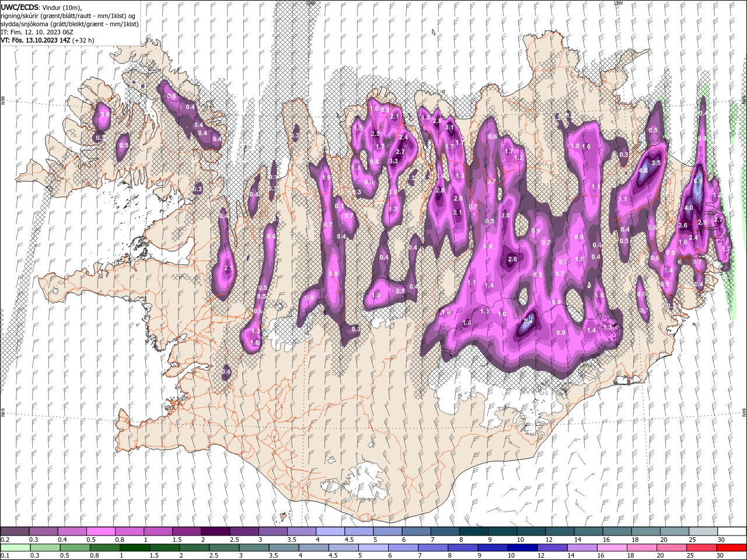Select upper legend bright pink swatch at 0.5
Screen dimensions: 747x560
pos(100,531)
